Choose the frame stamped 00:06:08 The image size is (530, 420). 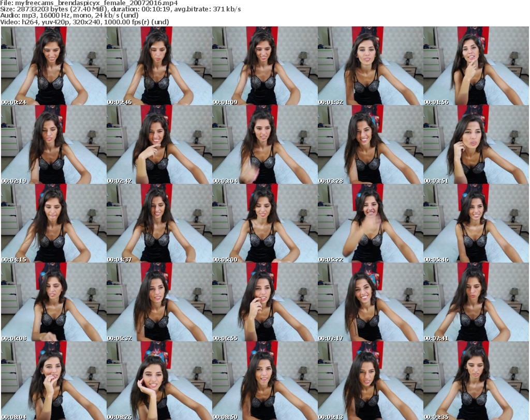54,302
